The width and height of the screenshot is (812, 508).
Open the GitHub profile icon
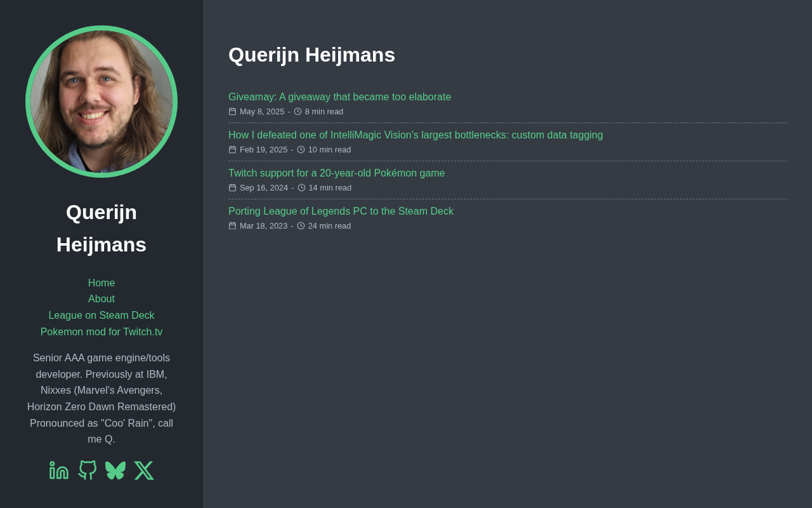pyautogui.click(x=88, y=470)
